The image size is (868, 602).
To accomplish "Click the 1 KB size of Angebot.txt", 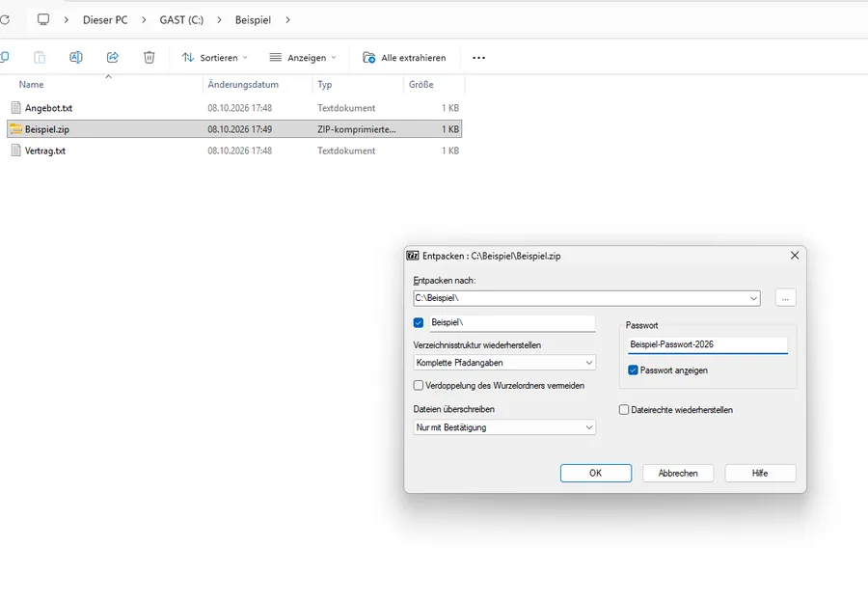I will [x=450, y=108].
